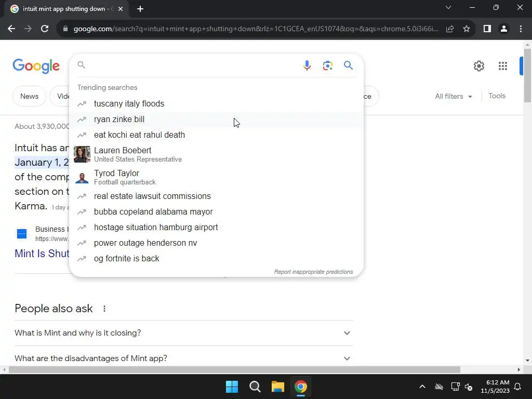Viewport: 532px width, 399px height.
Task: Select trending search ryan zinke bill
Action: pyautogui.click(x=216, y=119)
